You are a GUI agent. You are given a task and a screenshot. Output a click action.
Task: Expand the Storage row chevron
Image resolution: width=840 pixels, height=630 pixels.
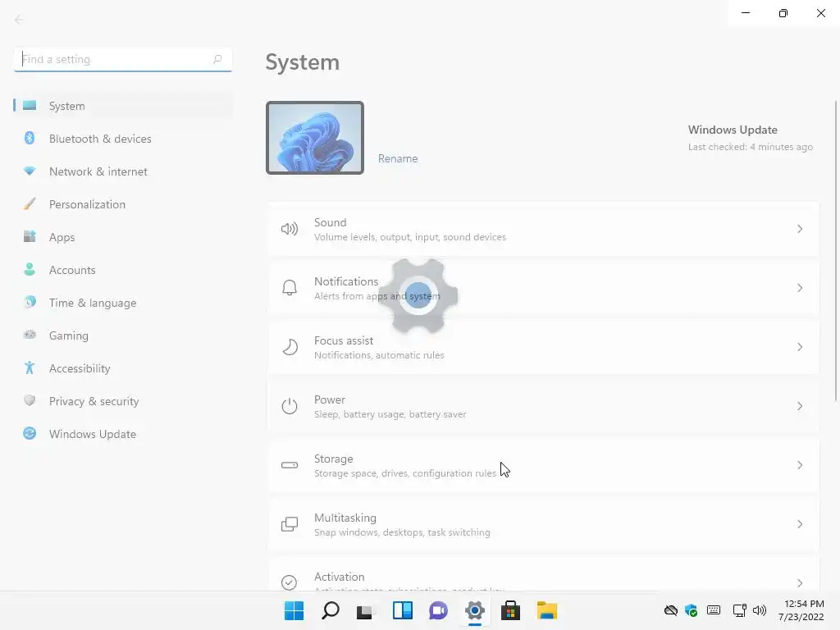(x=800, y=465)
